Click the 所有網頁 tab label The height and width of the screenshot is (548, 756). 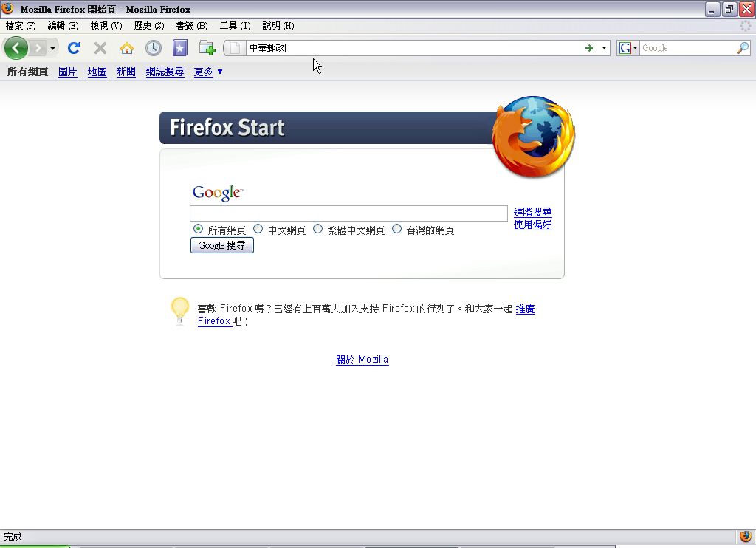point(27,72)
